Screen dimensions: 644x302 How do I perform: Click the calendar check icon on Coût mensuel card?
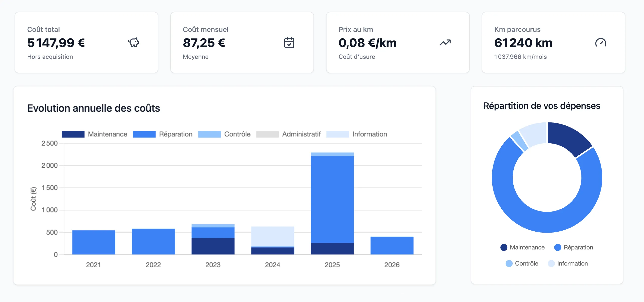[289, 42]
